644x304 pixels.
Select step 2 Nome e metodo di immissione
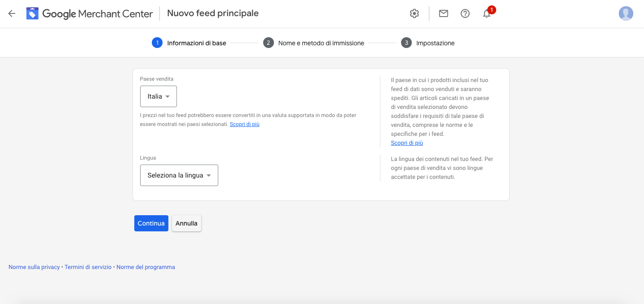tap(268, 43)
